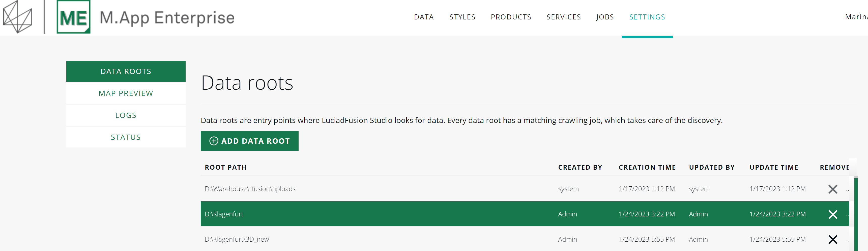Open the DATA menu

click(x=424, y=17)
